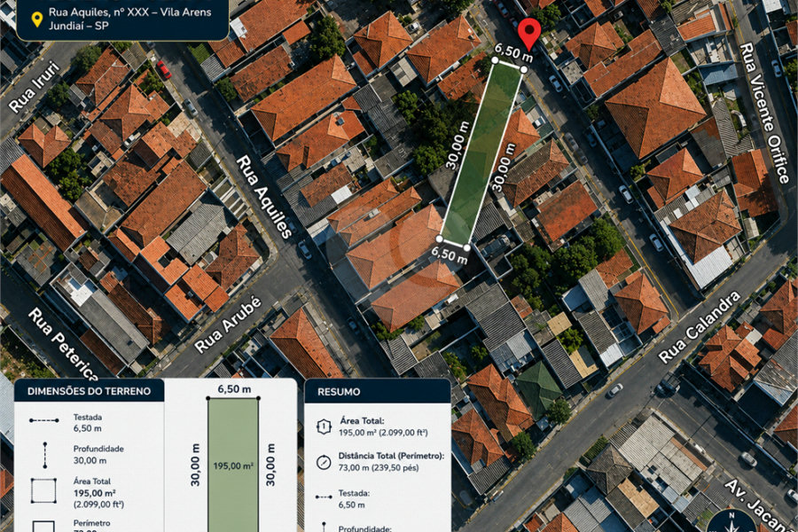Click the '73,00 m (239,50 pés)' value
Screen dimensions: 798x532
(x=379, y=467)
